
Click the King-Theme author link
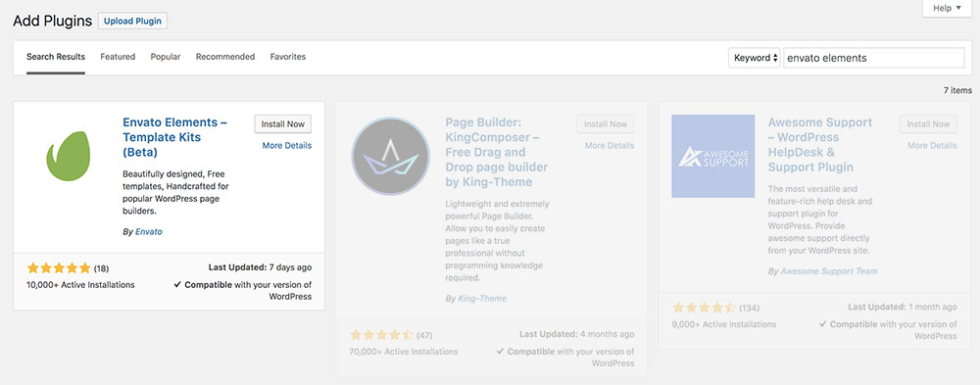pyautogui.click(x=482, y=299)
